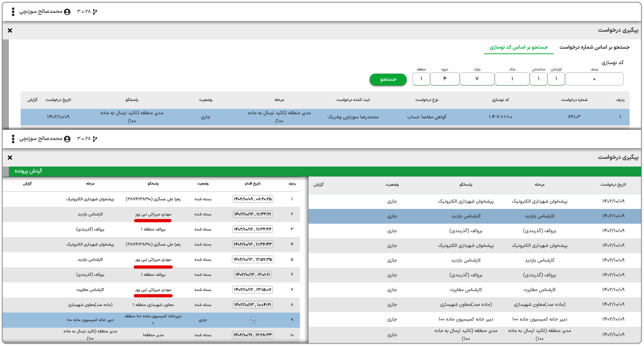Click the بلوک input field
Image resolution: width=644 pixels, height=346 pixels.
point(477,79)
